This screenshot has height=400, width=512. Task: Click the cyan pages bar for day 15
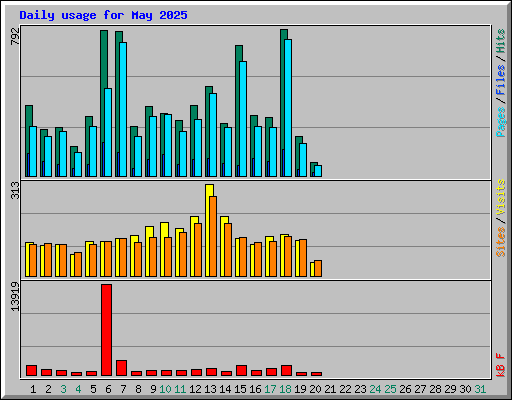pos(243,119)
